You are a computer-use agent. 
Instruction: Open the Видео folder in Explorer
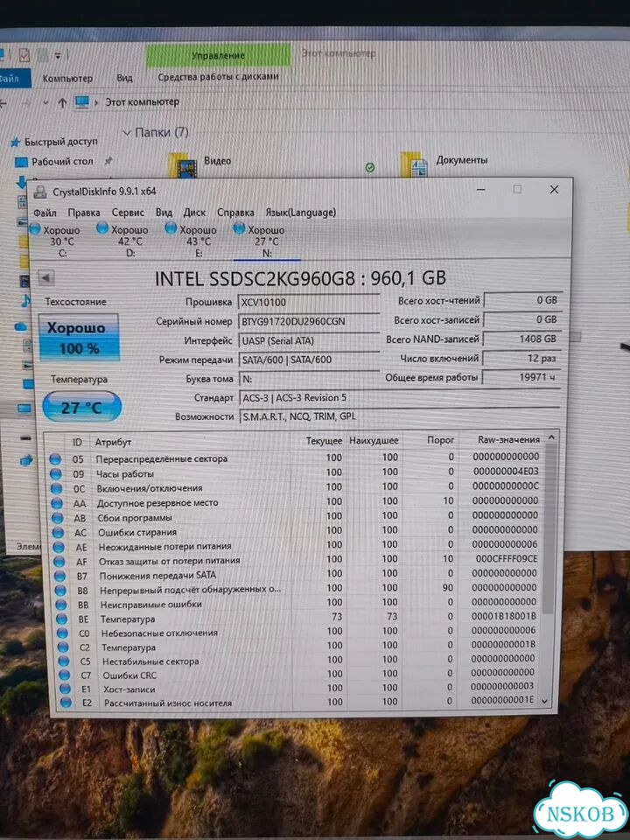201,164
